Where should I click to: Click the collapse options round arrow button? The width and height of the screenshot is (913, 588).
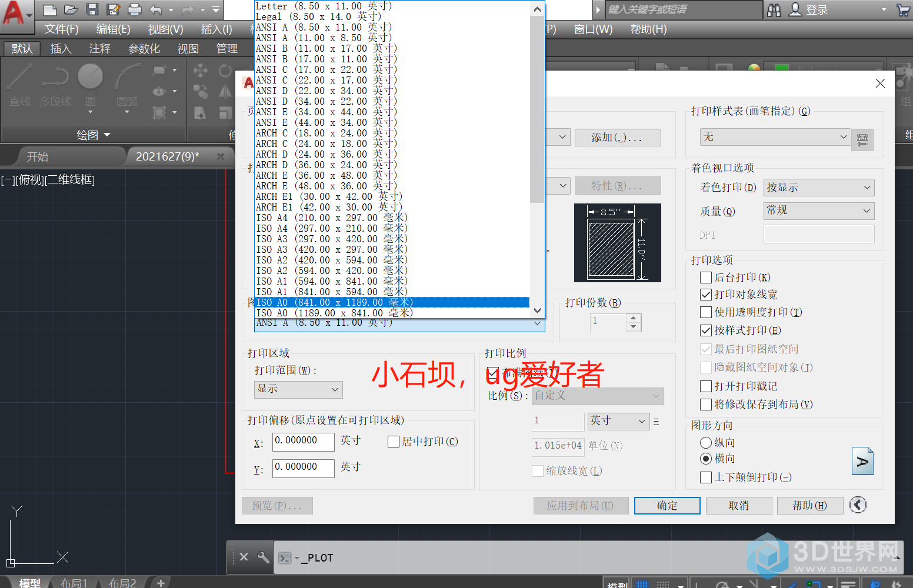(x=858, y=505)
